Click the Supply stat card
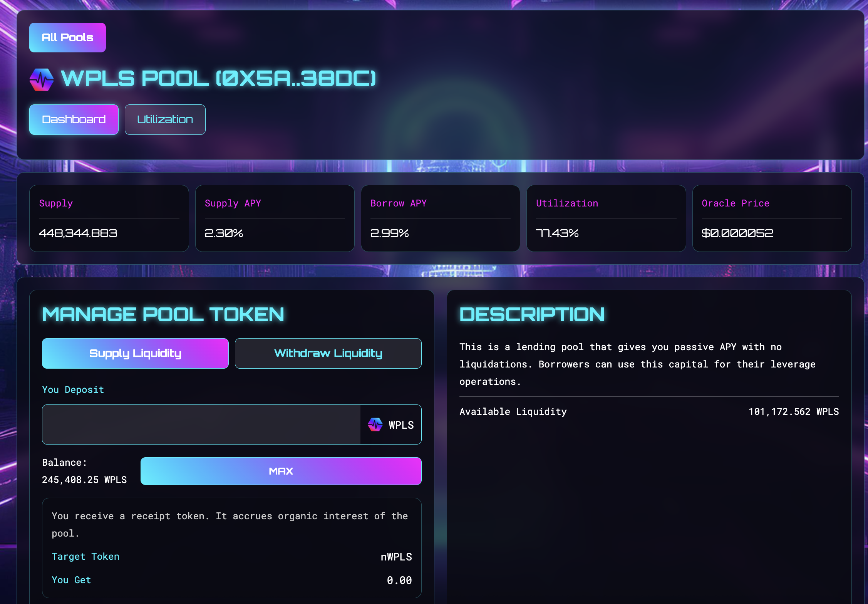 coord(109,218)
